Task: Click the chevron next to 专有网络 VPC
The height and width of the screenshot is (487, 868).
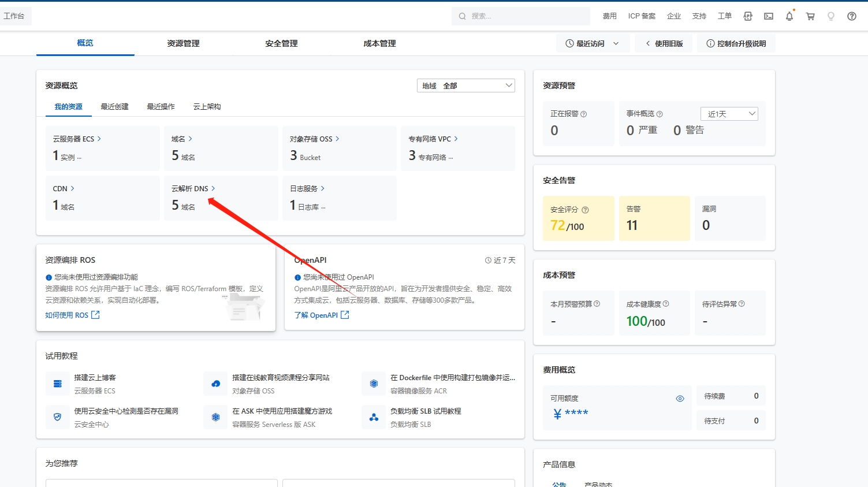Action: [456, 139]
